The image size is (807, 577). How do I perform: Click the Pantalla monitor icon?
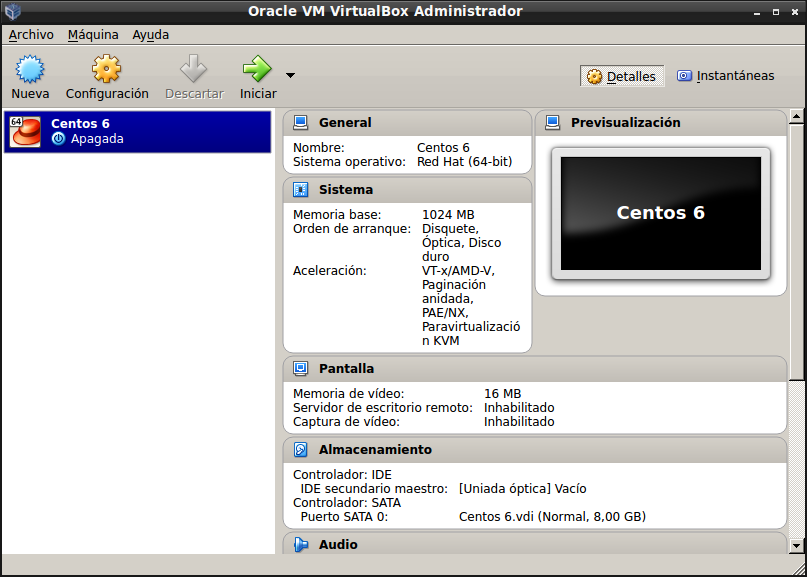pos(300,369)
